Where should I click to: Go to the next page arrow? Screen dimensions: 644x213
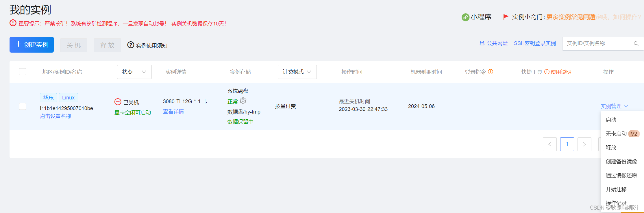[584, 144]
